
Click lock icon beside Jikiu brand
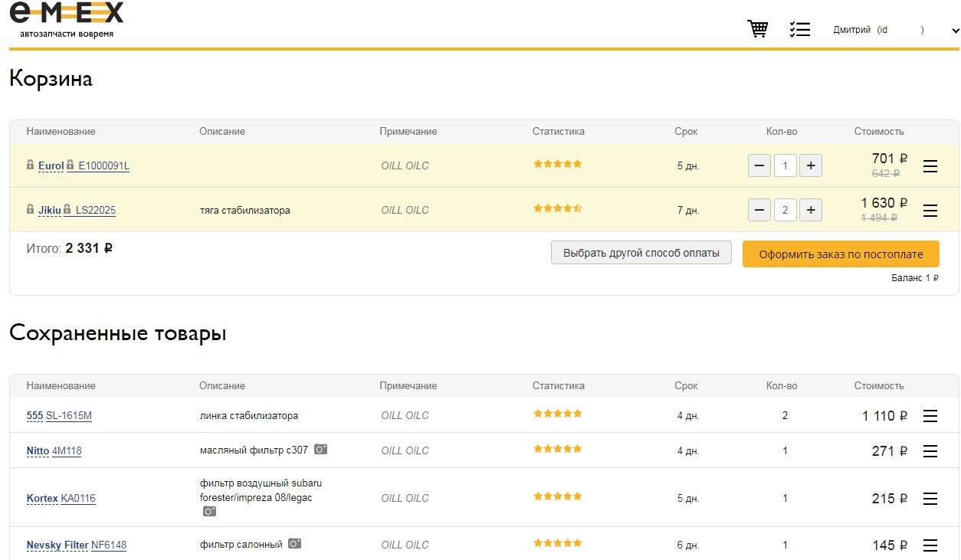pos(31,209)
